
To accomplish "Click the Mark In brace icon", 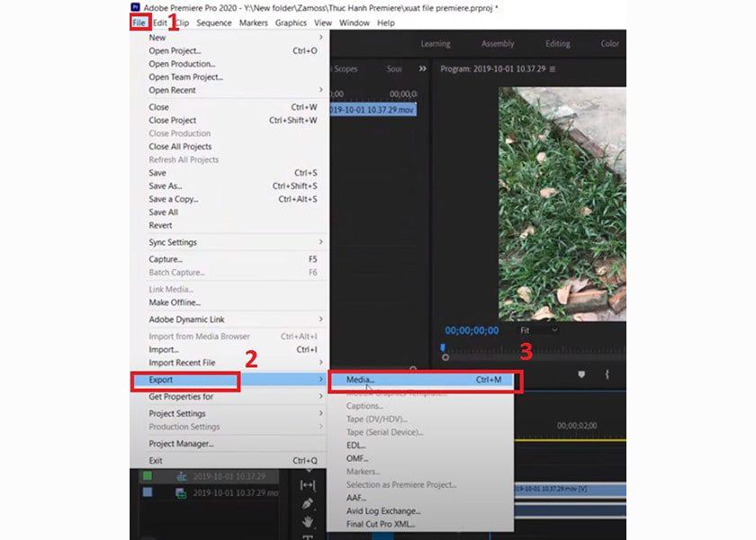I will coord(607,374).
